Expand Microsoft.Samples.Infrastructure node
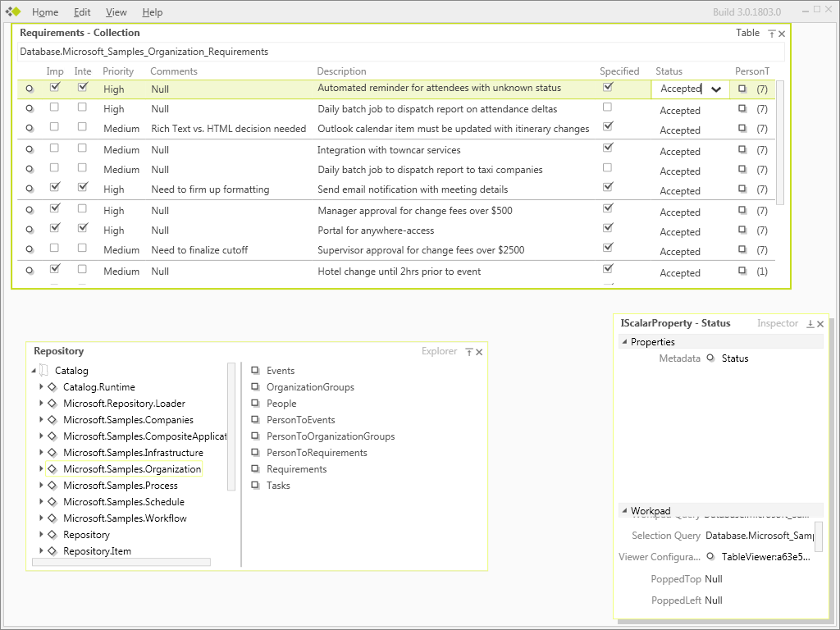This screenshot has width=840, height=630. coord(41,453)
